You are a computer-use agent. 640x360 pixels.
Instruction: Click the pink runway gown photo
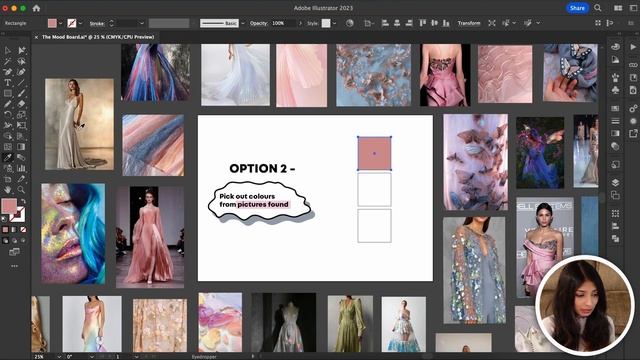point(150,237)
